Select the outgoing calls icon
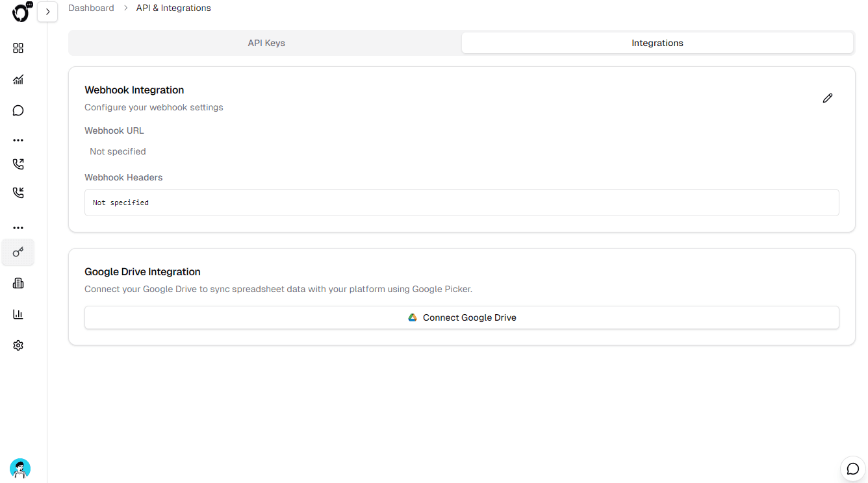The image size is (868, 483). click(x=18, y=164)
